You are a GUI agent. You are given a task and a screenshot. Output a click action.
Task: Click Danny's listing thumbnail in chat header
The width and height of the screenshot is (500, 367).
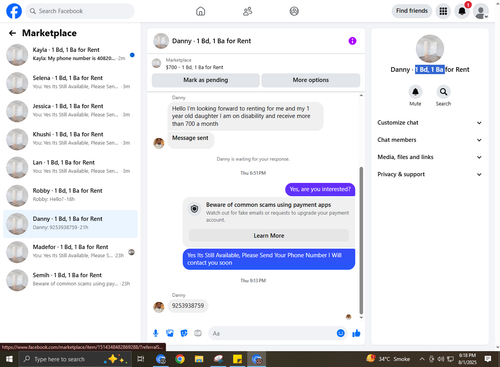pyautogui.click(x=161, y=41)
